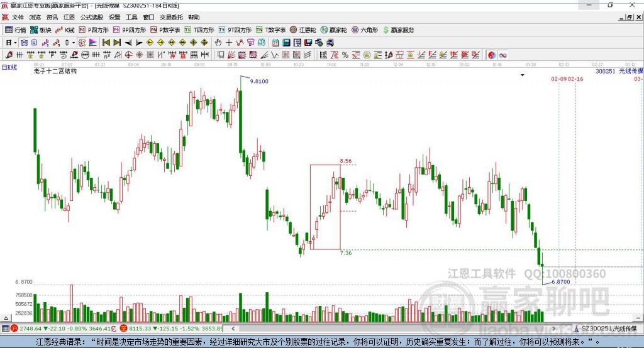Screen dimensions: 644x348
Task: Open the calculator tool
Action: (286, 43)
